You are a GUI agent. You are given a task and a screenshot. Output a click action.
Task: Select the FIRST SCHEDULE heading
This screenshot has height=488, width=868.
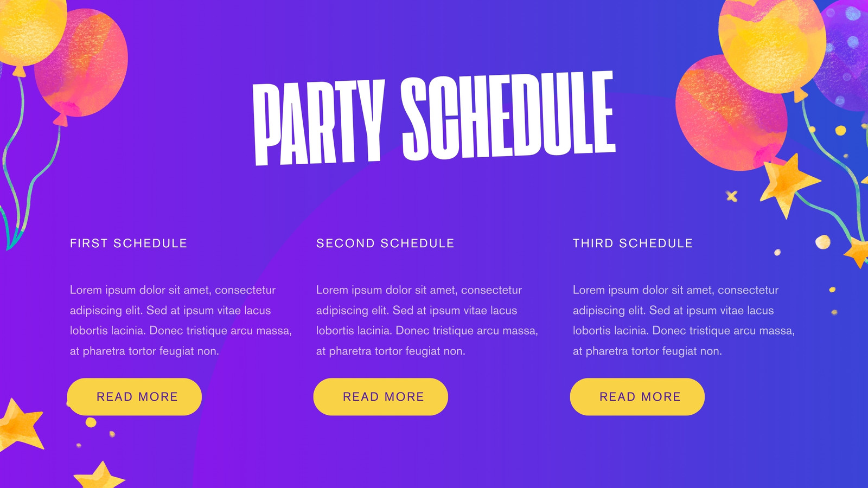(129, 243)
